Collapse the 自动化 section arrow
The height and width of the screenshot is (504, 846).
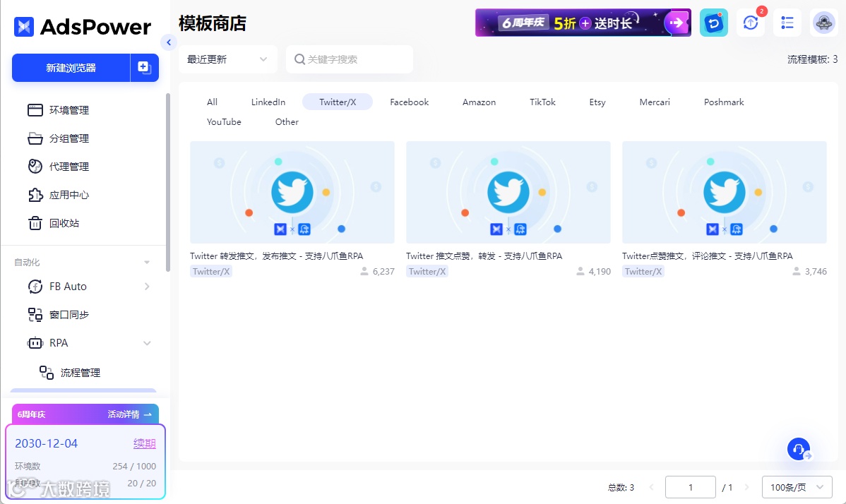[147, 263]
